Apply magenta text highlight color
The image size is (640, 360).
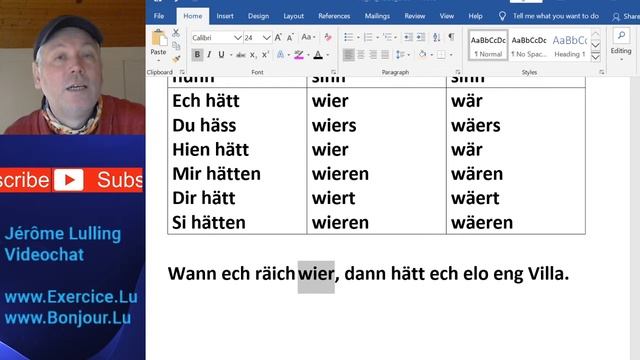coord(299,55)
